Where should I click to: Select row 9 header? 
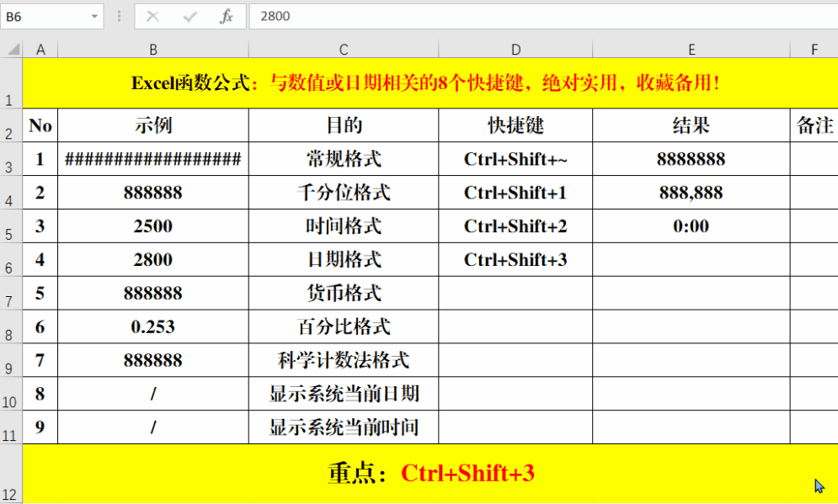(11, 360)
